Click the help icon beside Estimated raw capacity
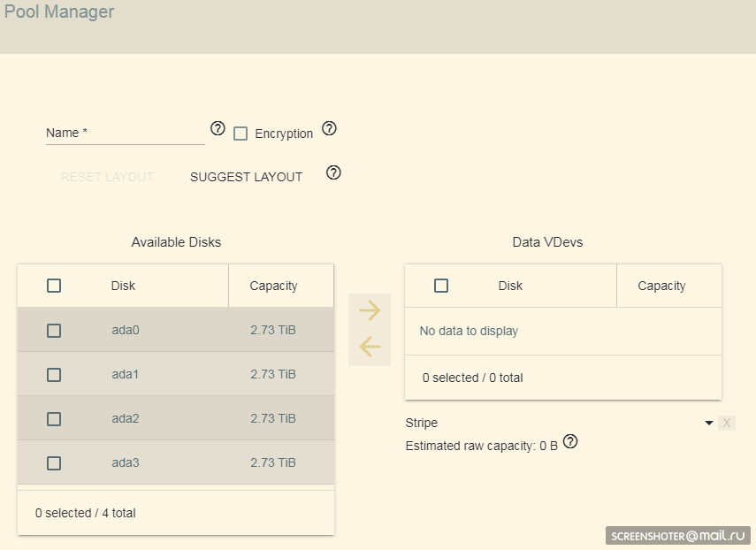The height and width of the screenshot is (550, 756). [570, 441]
